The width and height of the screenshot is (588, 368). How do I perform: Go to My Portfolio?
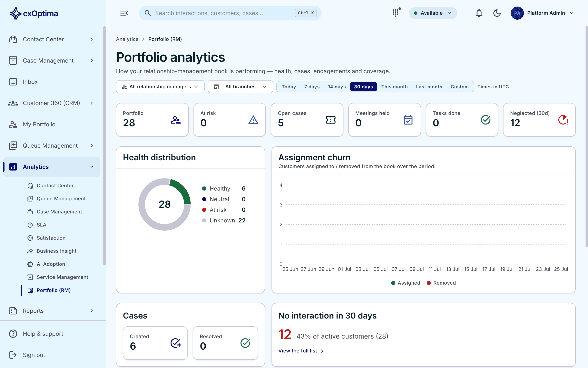51,124
